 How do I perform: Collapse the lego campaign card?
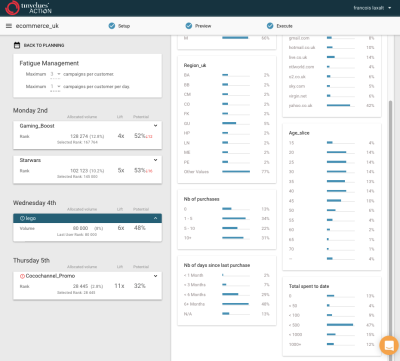pyautogui.click(x=155, y=218)
